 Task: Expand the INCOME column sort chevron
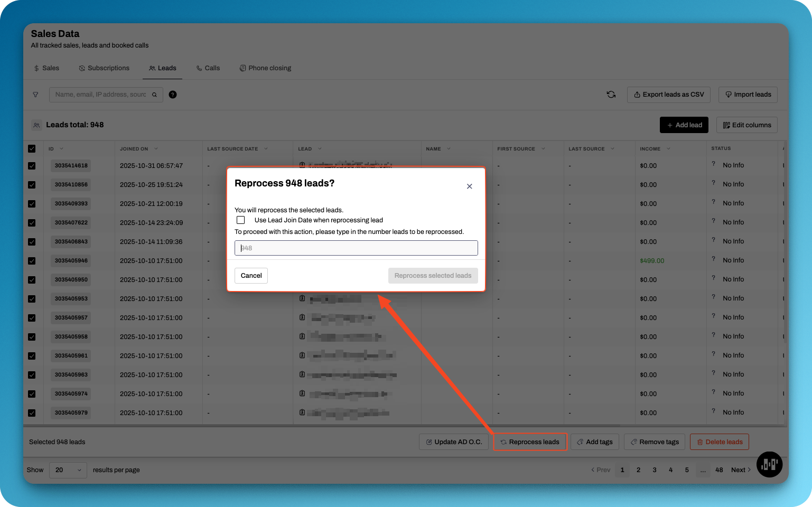pyautogui.click(x=668, y=149)
